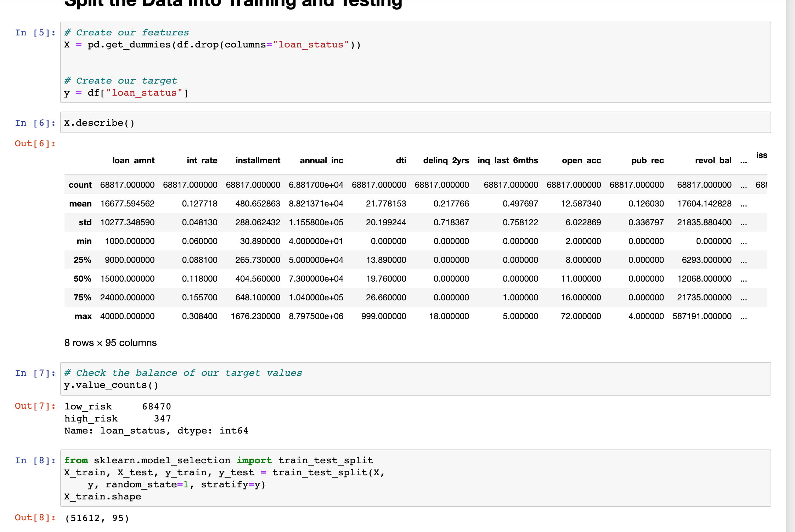Click the installment column header
This screenshot has width=795, height=532.
point(258,160)
